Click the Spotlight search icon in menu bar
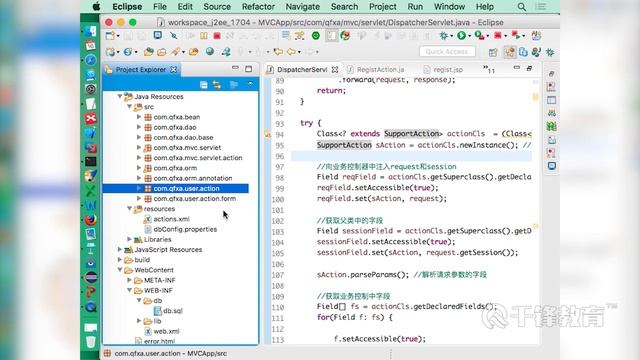 pyautogui.click(x=522, y=7)
